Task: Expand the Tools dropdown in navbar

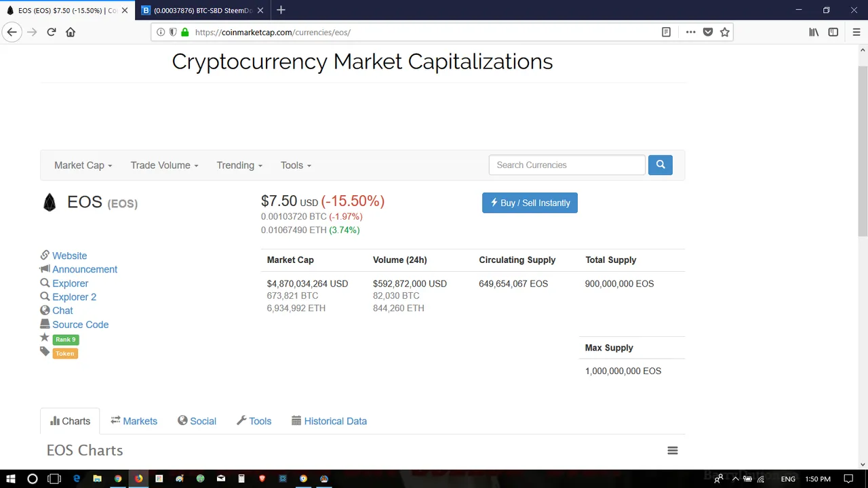Action: tap(296, 165)
